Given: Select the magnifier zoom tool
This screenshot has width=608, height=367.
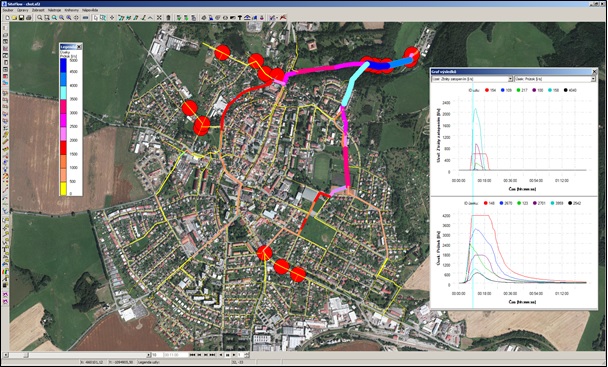Looking at the screenshot, I should click(40, 17).
